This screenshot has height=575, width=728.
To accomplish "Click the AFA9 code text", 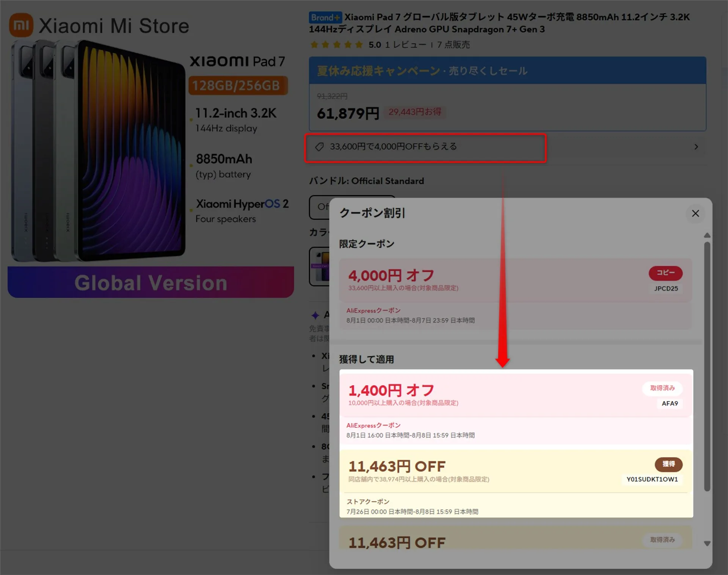I will (670, 403).
